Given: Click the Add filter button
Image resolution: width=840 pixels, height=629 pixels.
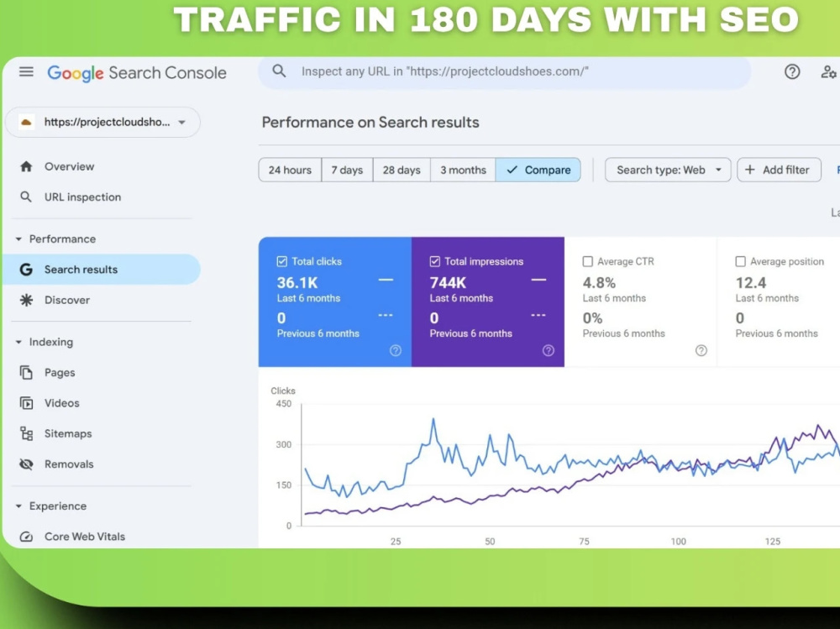Looking at the screenshot, I should pyautogui.click(x=779, y=170).
